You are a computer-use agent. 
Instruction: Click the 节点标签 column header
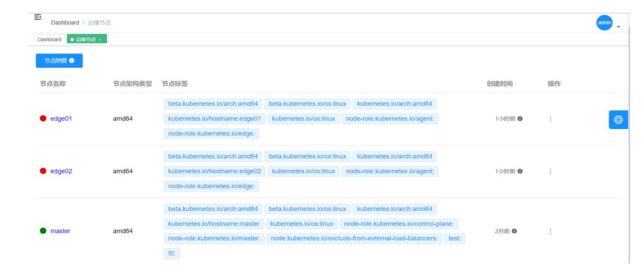pyautogui.click(x=175, y=83)
